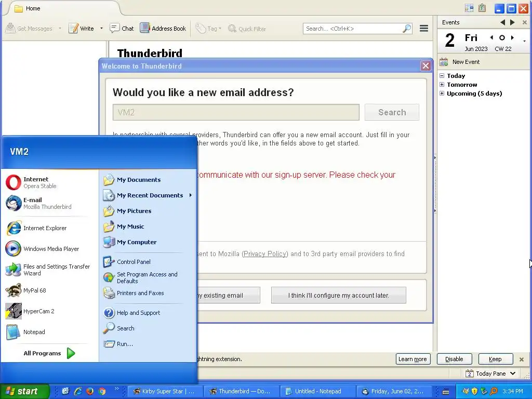Open My Music folder
This screenshot has width=532, height=399.
tap(148, 227)
